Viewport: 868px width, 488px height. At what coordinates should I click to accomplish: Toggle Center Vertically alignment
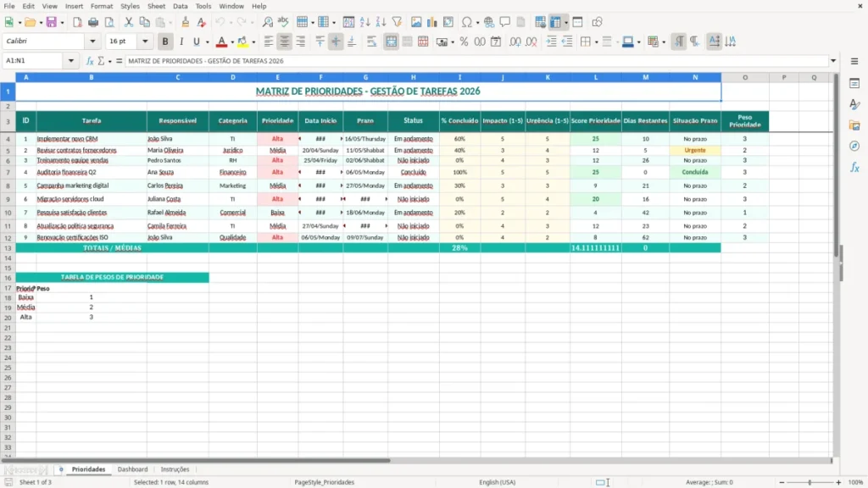pyautogui.click(x=336, y=42)
